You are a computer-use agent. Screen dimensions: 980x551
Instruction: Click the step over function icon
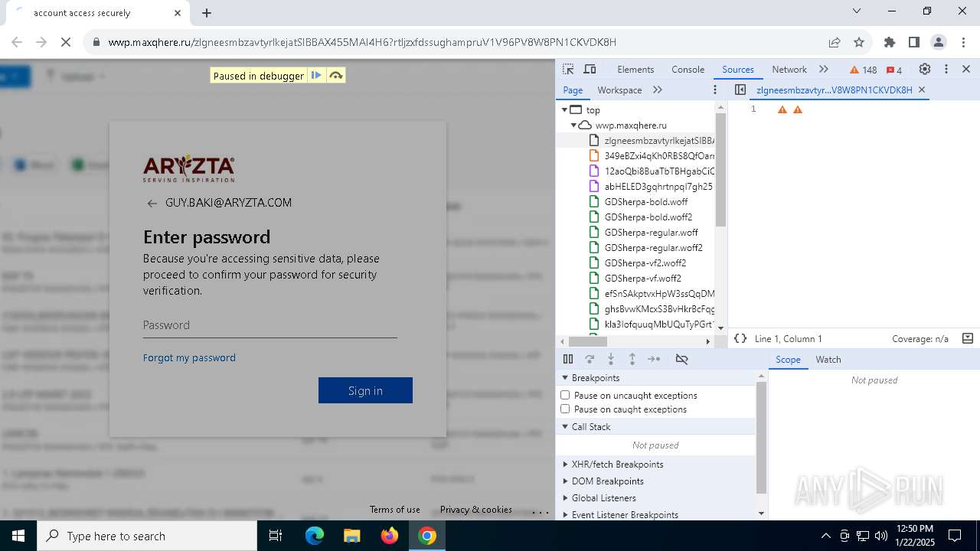[590, 359]
